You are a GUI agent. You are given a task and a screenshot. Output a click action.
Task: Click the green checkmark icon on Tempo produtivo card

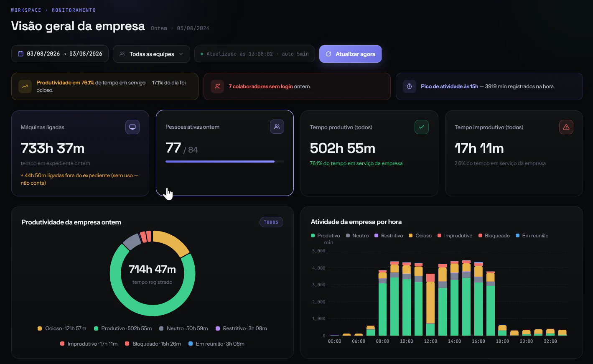[x=422, y=127]
